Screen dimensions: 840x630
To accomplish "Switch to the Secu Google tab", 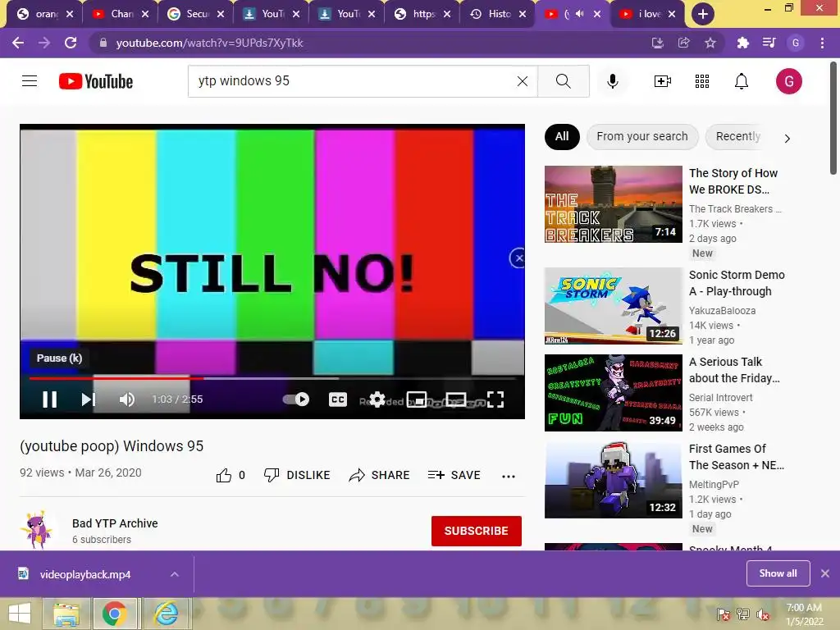I will (x=195, y=14).
